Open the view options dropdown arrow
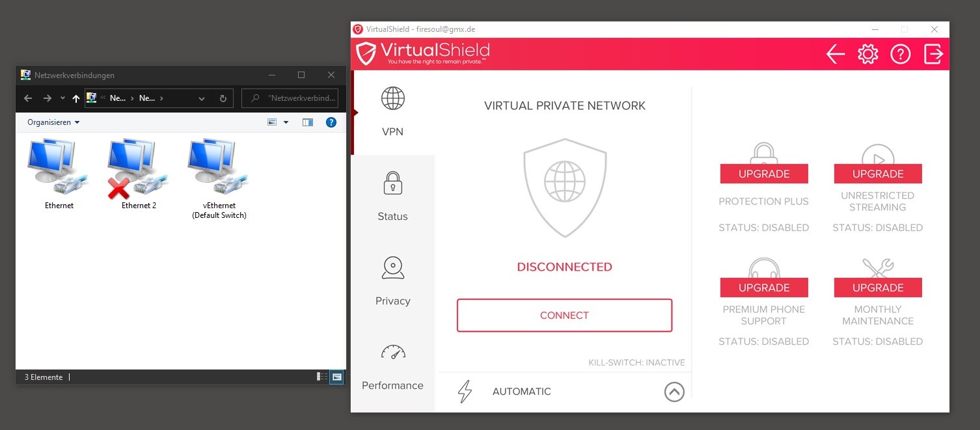The image size is (980, 430). 286,122
